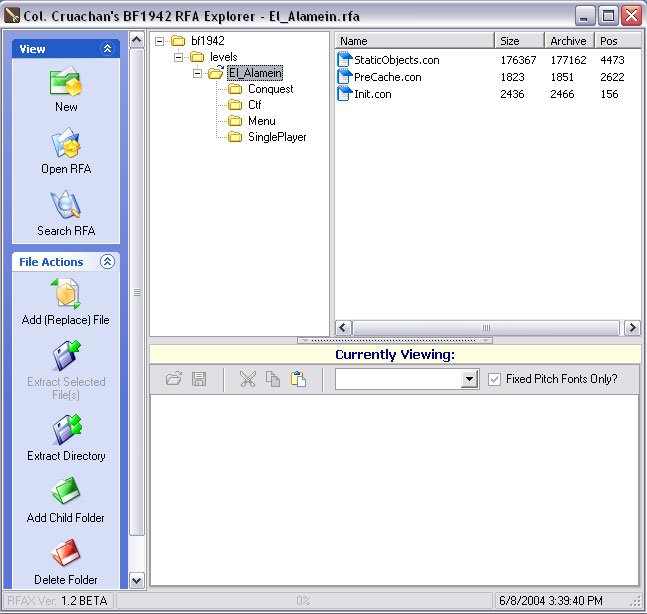647x614 pixels.
Task: Click the Init.con file icon
Action: tap(344, 94)
